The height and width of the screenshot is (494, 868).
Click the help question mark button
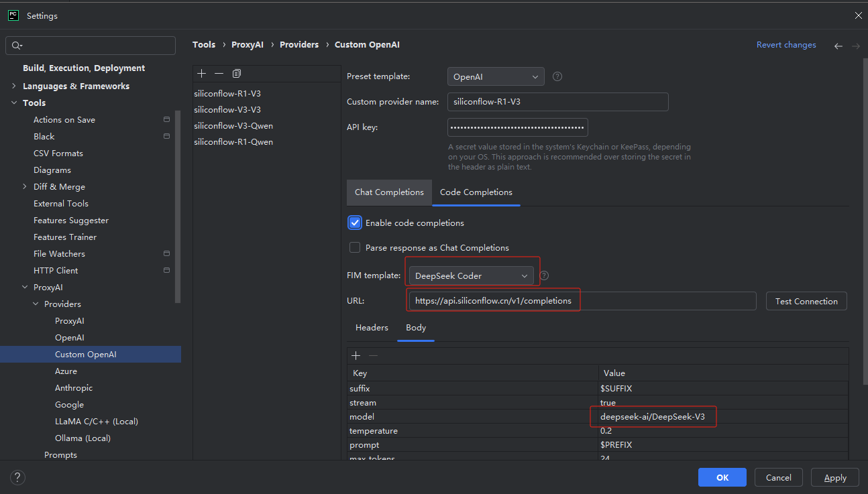[18, 477]
